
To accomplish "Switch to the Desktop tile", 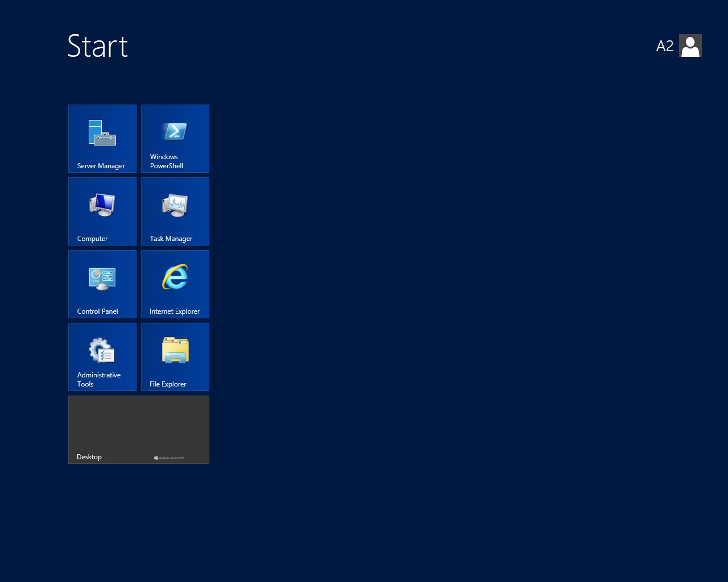I will [139, 430].
